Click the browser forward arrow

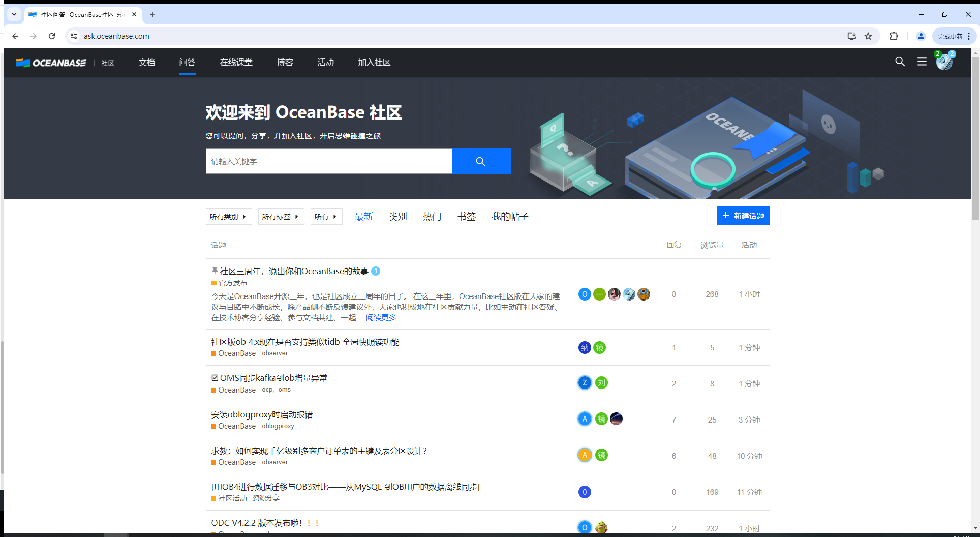tap(34, 36)
